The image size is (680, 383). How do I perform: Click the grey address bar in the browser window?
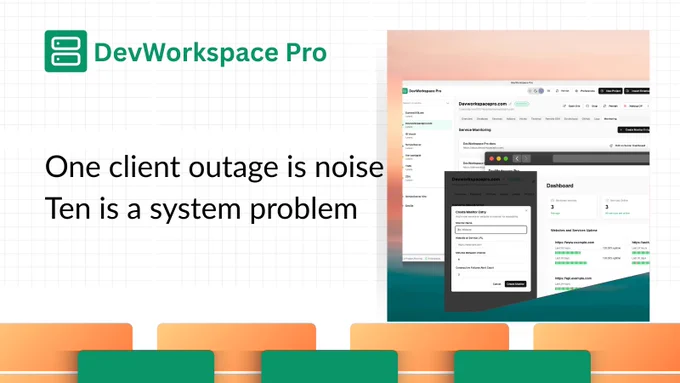601,158
